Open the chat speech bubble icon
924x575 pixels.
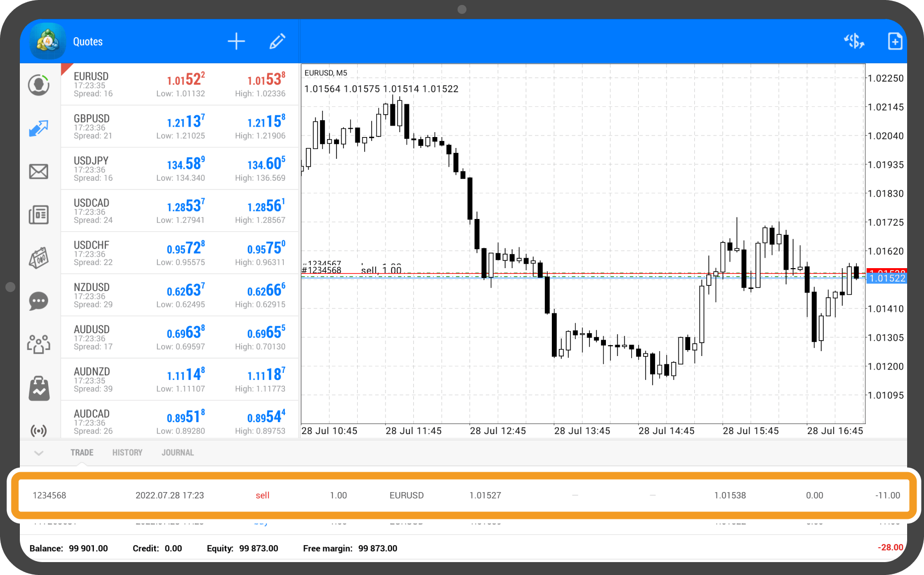[39, 301]
